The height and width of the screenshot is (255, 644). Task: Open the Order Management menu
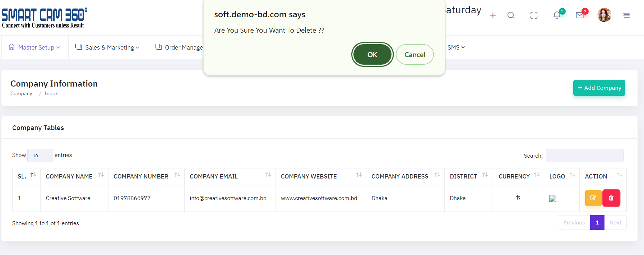coord(179,47)
